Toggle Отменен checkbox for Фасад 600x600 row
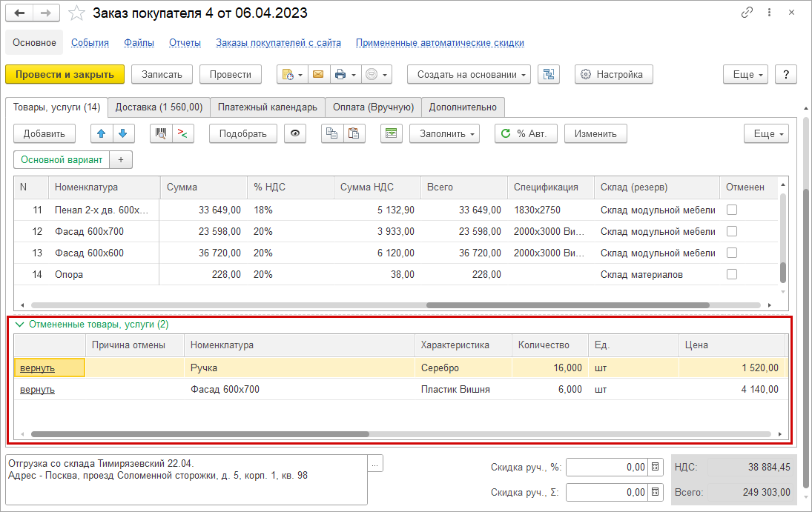This screenshot has width=812, height=512. 732,253
